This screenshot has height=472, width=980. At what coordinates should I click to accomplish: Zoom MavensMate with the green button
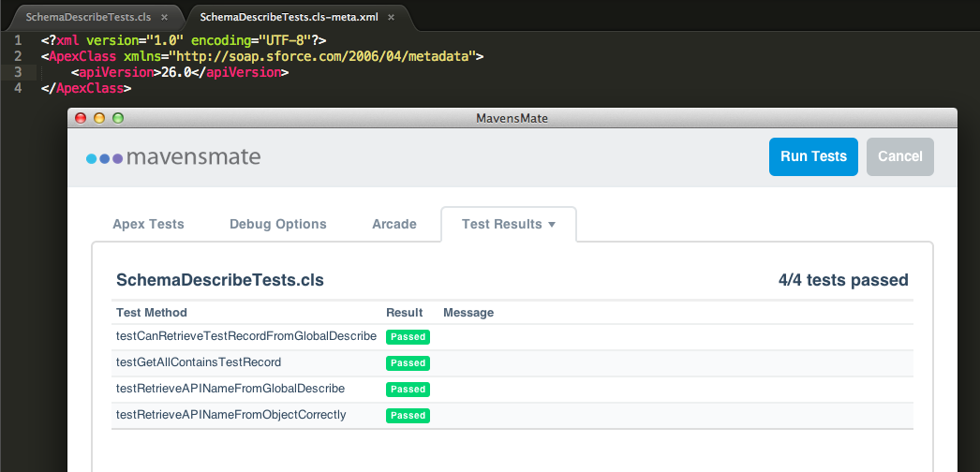pos(117,118)
